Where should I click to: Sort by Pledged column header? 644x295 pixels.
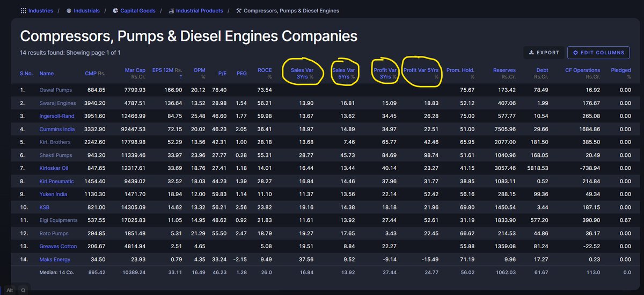click(x=621, y=74)
